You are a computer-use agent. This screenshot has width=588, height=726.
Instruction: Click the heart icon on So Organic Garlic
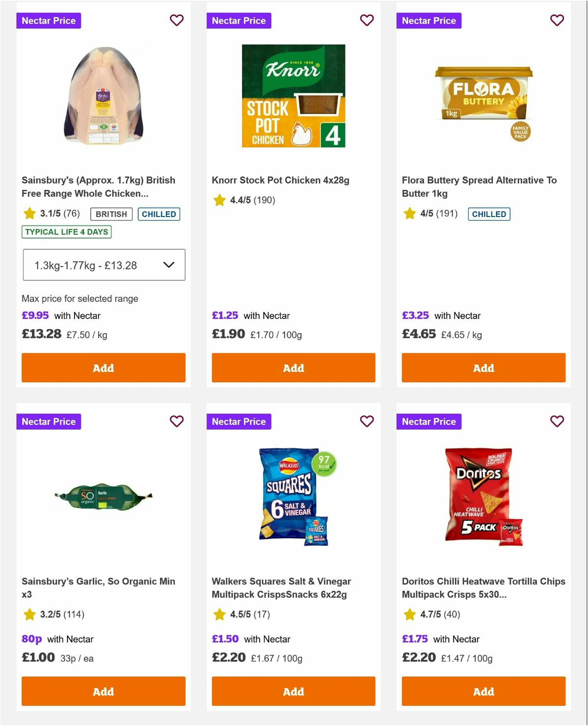click(176, 421)
